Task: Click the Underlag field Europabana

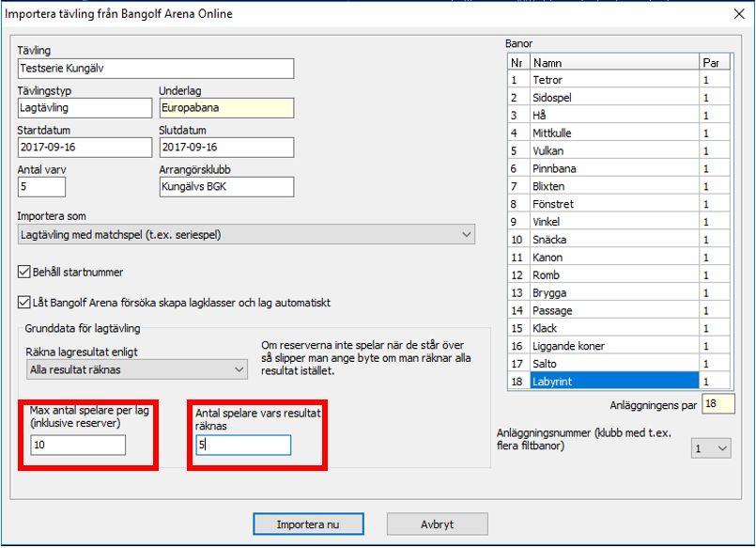Action: (x=226, y=108)
